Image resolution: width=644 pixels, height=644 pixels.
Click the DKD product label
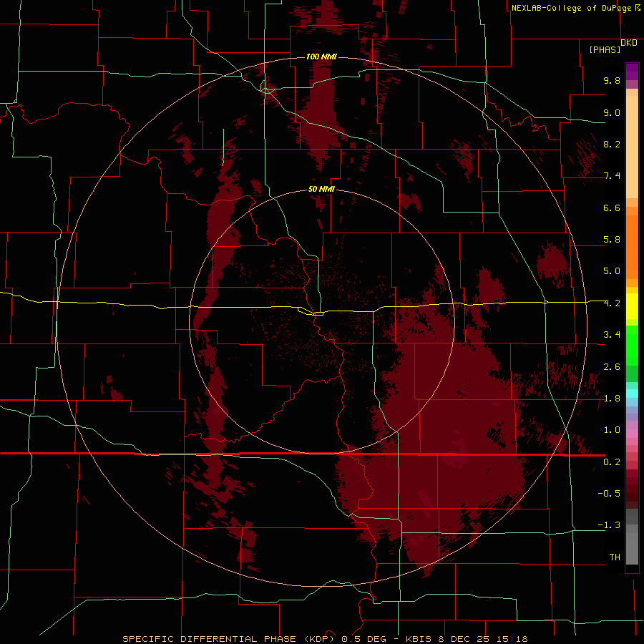pyautogui.click(x=629, y=43)
